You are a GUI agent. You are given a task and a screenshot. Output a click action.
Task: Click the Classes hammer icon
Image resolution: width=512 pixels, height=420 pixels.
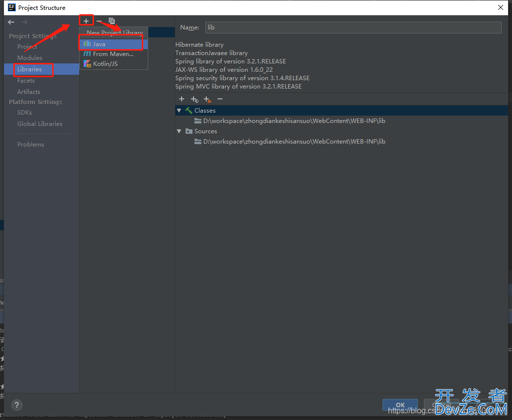(189, 111)
